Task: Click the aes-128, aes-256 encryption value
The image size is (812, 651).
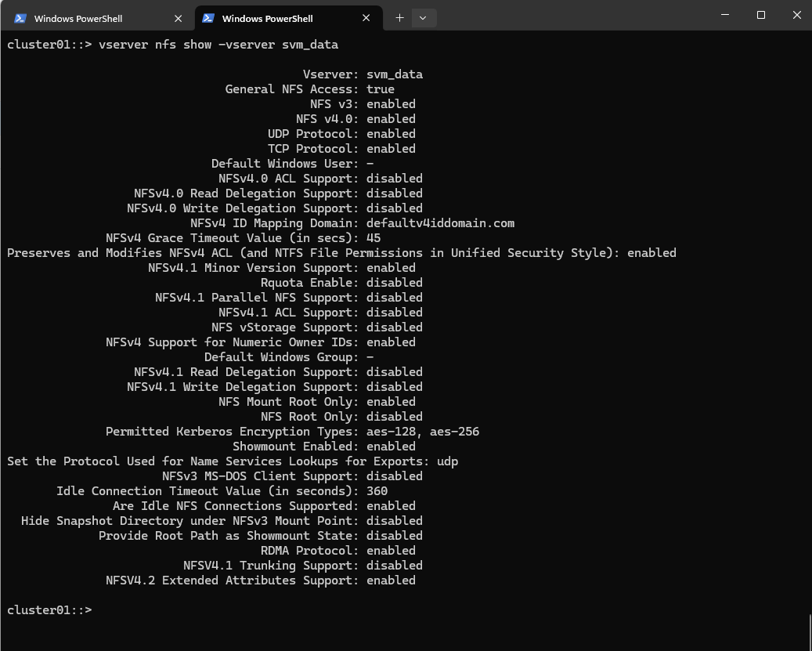Action: [x=423, y=432]
